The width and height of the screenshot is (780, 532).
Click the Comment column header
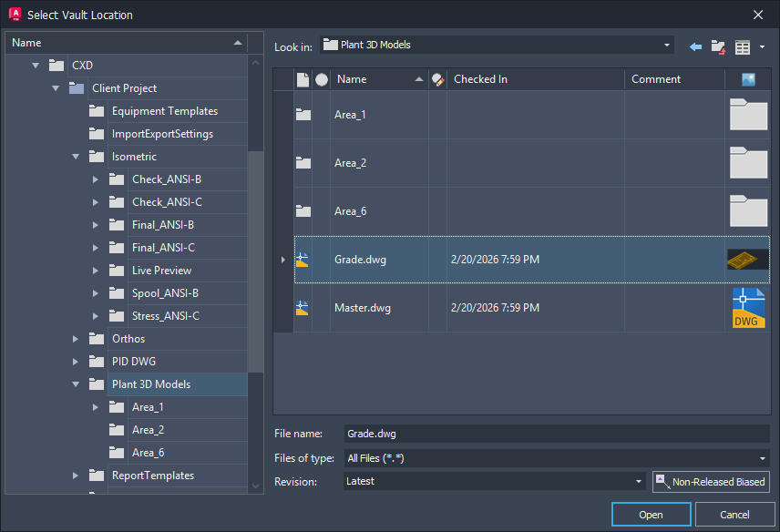pyautogui.click(x=674, y=79)
